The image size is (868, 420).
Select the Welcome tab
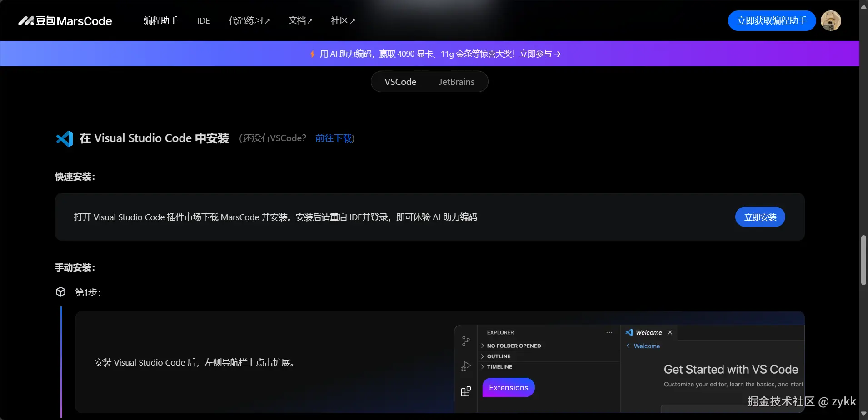[649, 332]
